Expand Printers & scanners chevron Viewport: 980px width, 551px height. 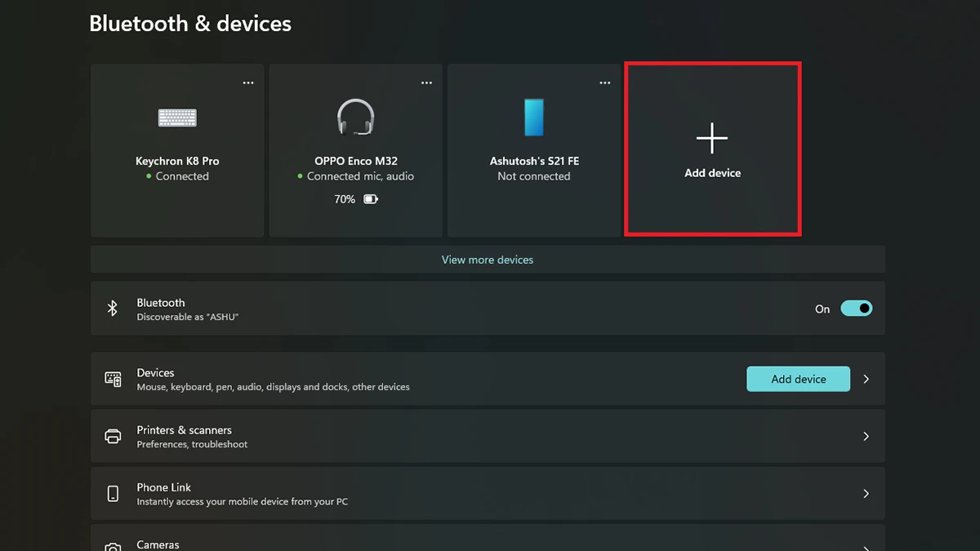click(x=866, y=436)
